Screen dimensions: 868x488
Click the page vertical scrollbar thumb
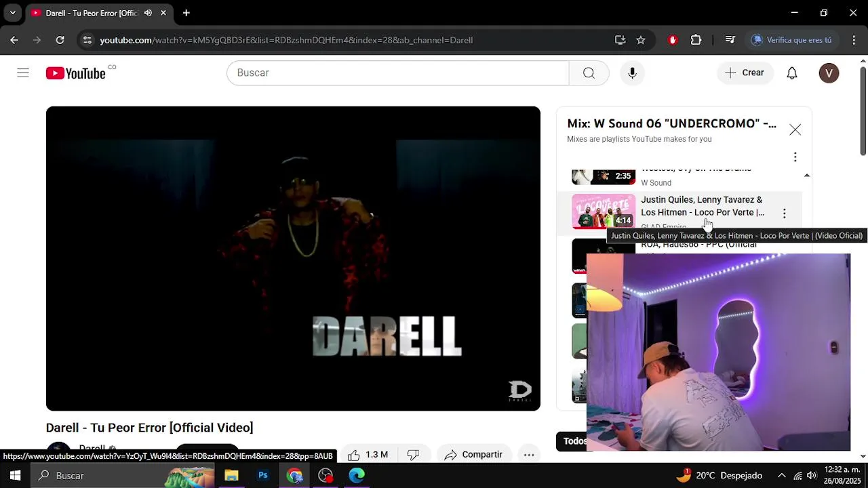tap(863, 112)
